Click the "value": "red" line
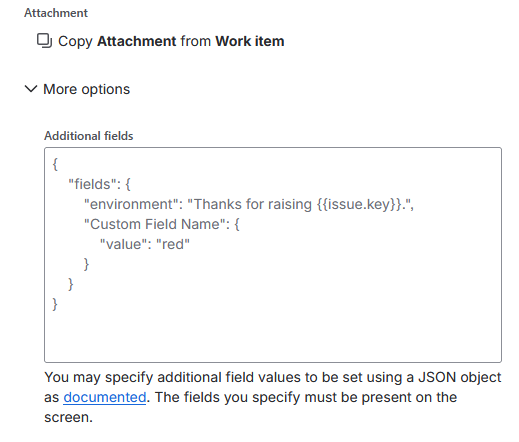The height and width of the screenshot is (442, 519). click(145, 244)
